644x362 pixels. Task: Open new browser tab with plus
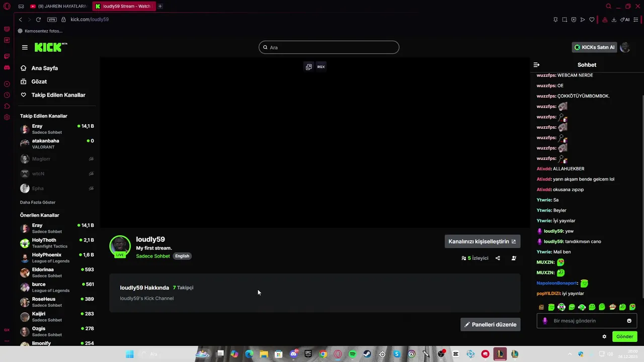[160, 6]
